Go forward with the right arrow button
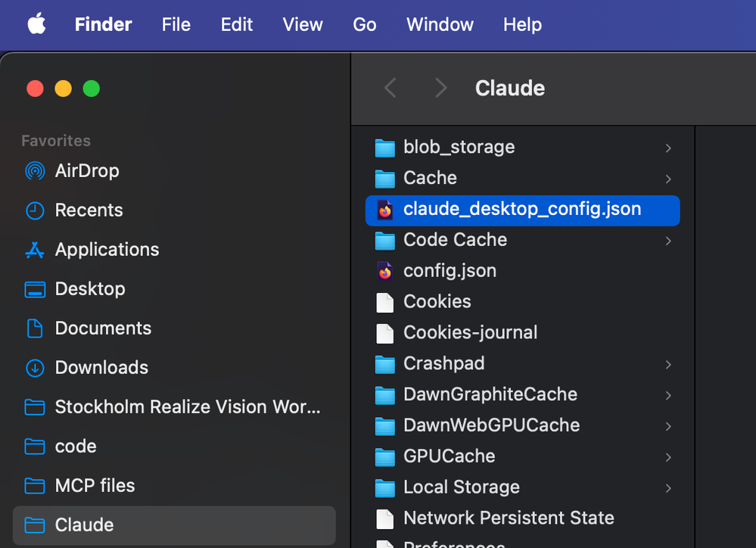This screenshot has width=756, height=548. [440, 89]
